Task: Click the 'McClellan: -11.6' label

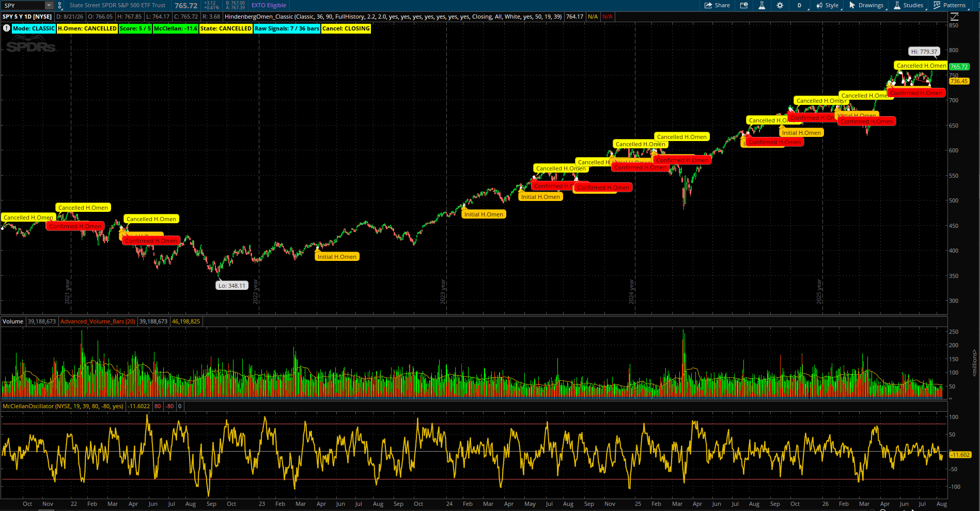Action: pos(176,28)
